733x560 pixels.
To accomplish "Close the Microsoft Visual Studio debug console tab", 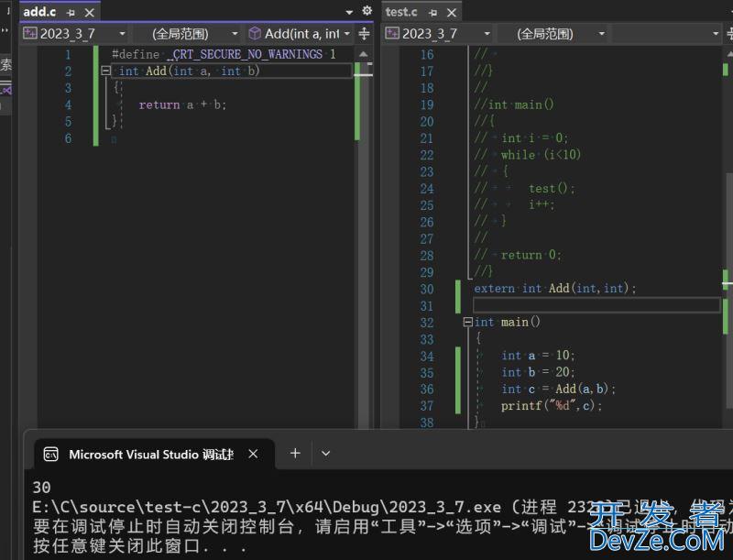I will 253,454.
